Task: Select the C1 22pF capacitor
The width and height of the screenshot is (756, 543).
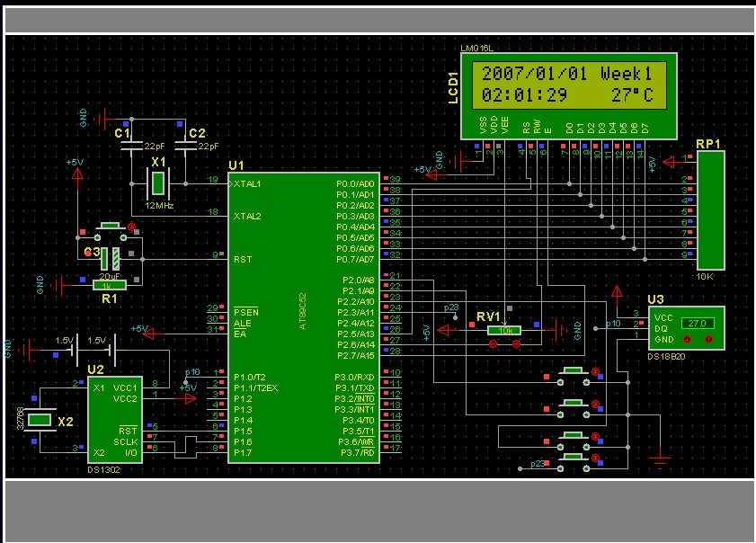Action: coord(132,144)
